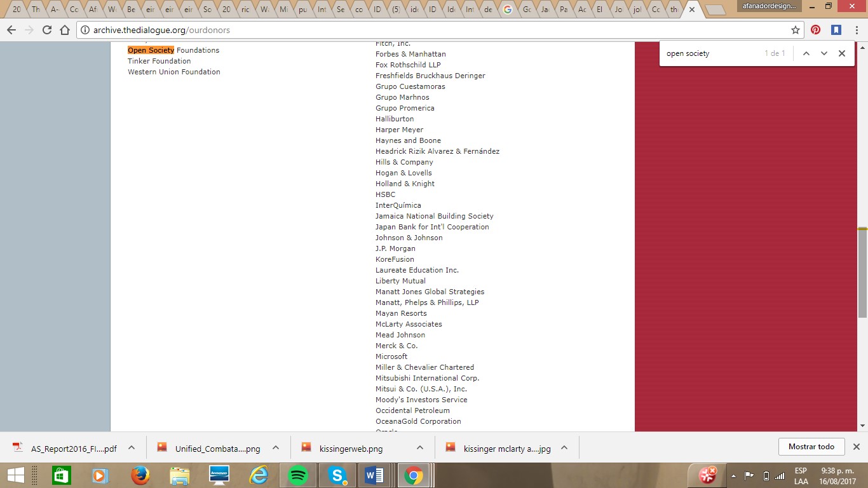Jump to next find result

[824, 53]
